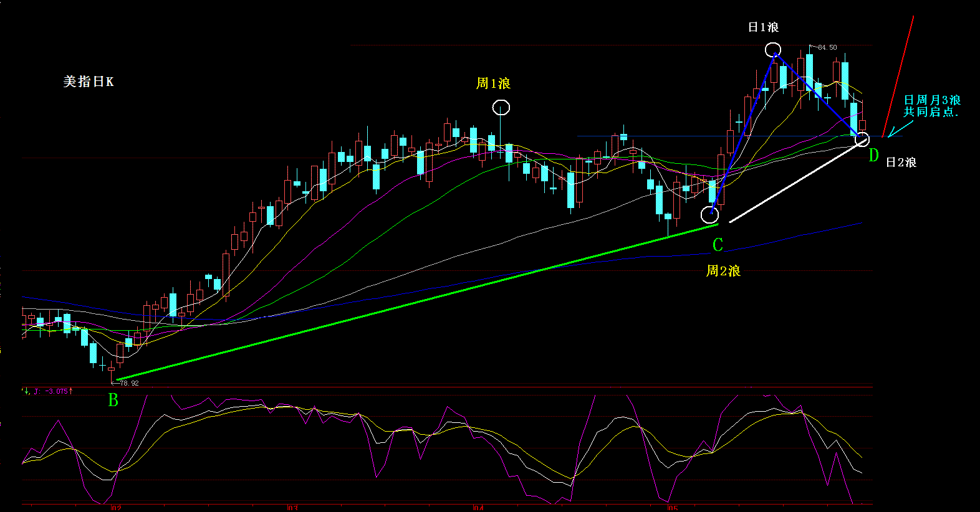Click the green point letter "C"
This screenshot has width=980, height=512.
pos(718,245)
